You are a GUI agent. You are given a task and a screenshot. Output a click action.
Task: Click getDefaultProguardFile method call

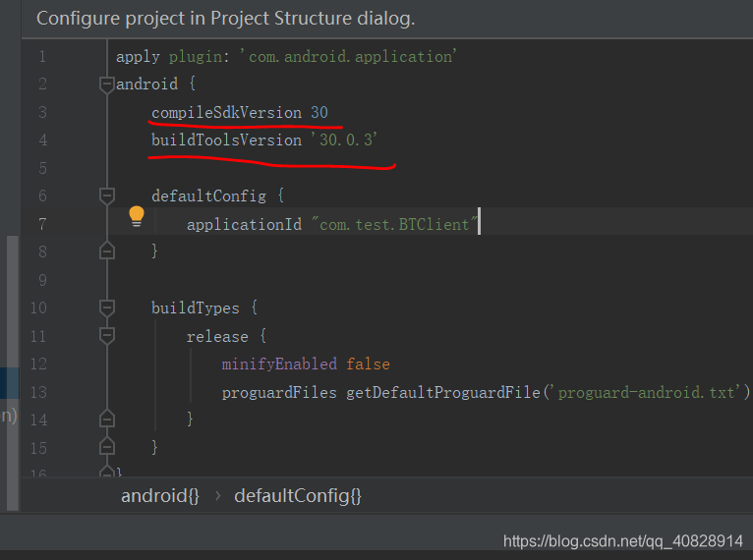(443, 393)
